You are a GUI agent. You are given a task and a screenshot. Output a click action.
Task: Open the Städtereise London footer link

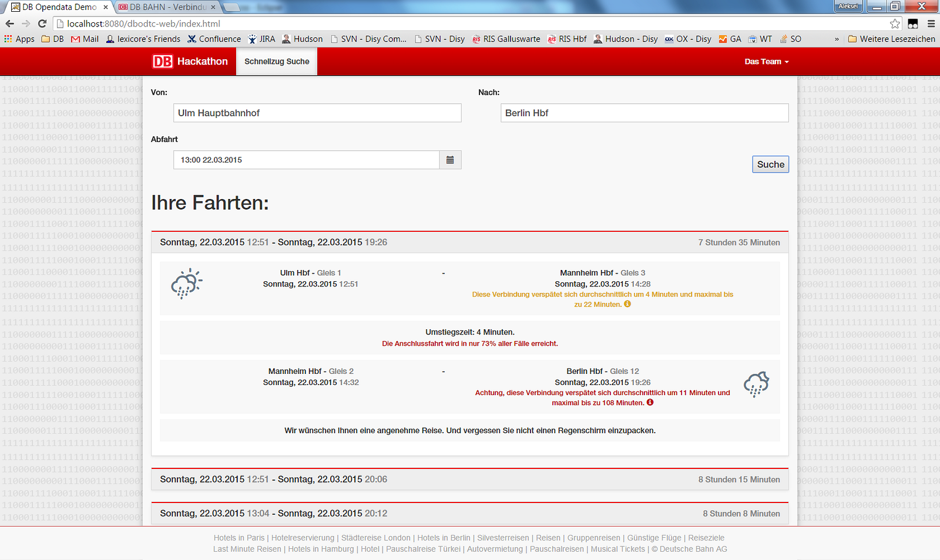pos(376,538)
